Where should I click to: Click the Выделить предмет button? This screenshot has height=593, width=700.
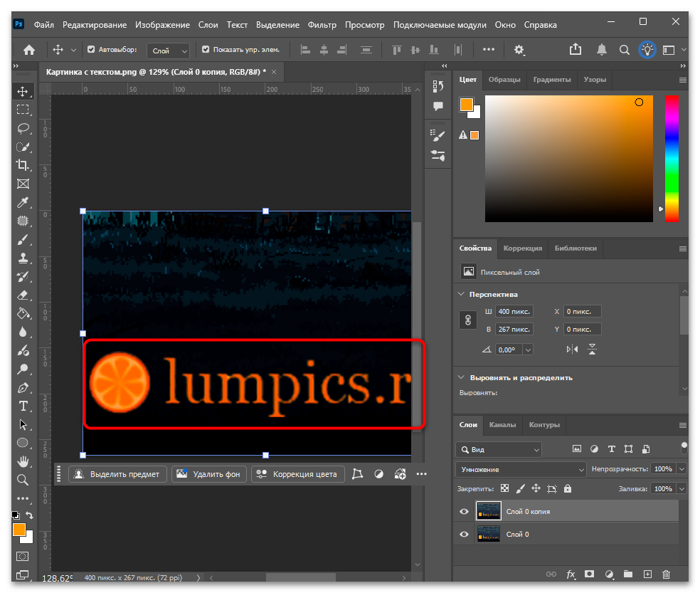tap(117, 474)
